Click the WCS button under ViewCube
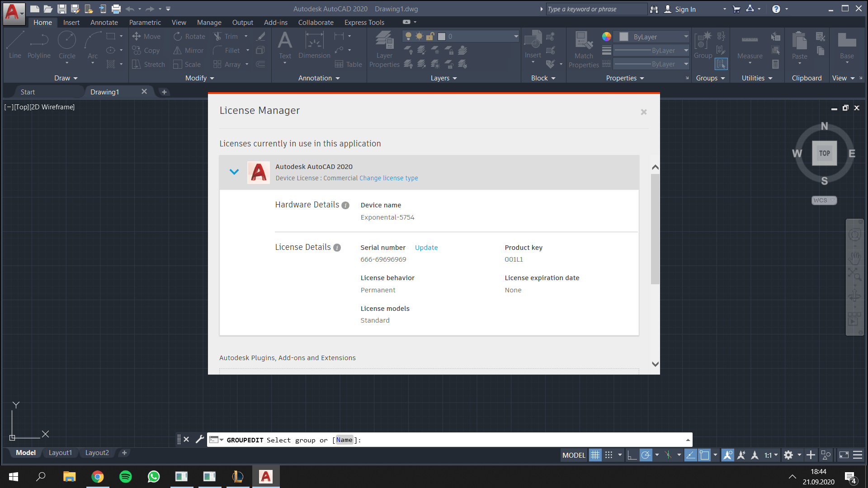 pyautogui.click(x=824, y=200)
